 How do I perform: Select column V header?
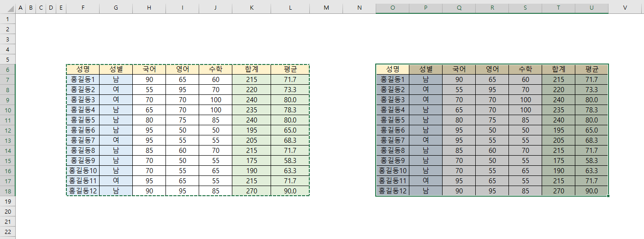(x=625, y=7)
